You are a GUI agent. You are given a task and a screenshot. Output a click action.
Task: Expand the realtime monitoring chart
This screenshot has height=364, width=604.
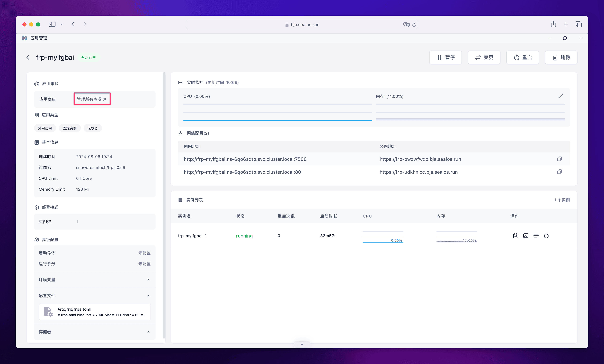[x=561, y=96]
